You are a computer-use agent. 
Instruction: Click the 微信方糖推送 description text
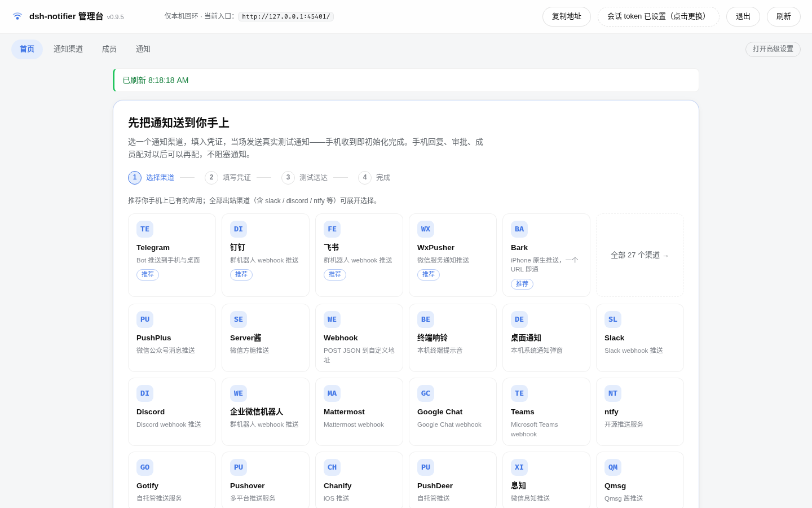pos(250,351)
